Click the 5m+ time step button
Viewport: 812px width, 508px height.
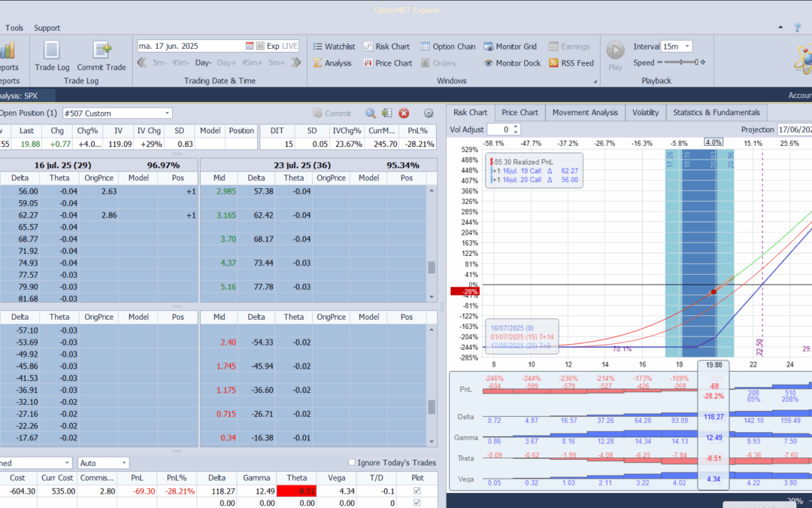point(277,62)
